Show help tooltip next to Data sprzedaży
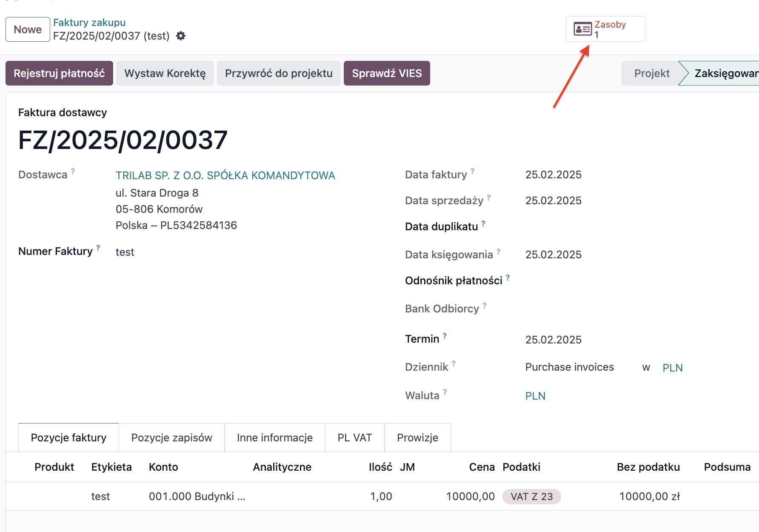The height and width of the screenshot is (532, 759). tap(489, 197)
